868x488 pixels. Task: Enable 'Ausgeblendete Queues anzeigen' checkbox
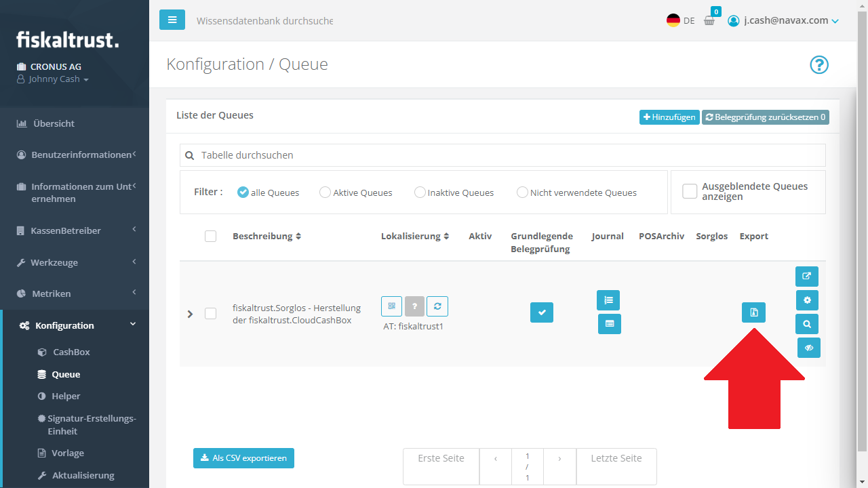click(x=690, y=191)
